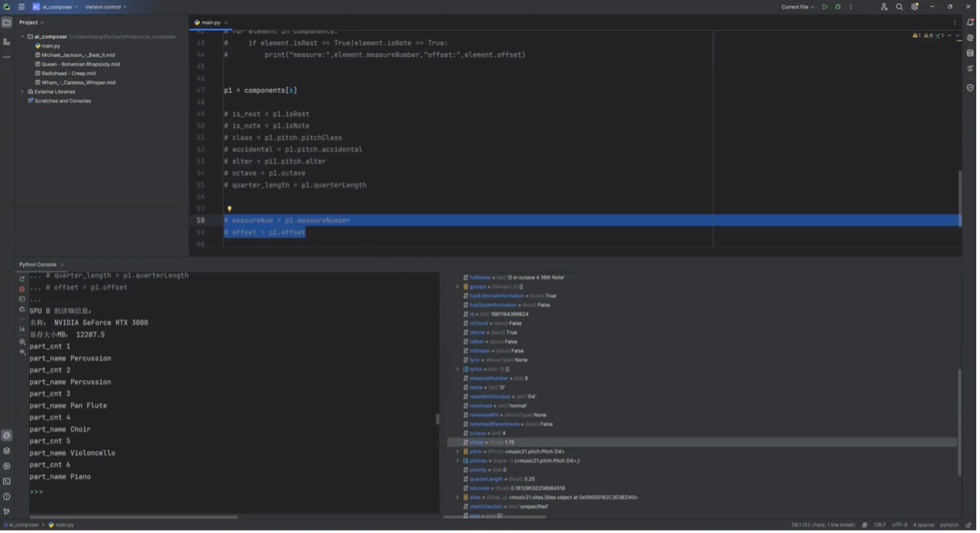Select Scratches and Consoles node

pos(60,102)
